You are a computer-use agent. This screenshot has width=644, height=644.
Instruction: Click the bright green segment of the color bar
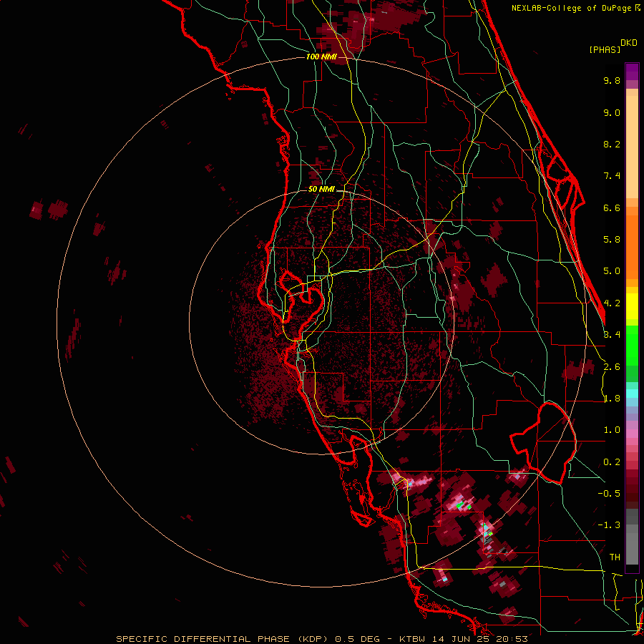pos(632,346)
